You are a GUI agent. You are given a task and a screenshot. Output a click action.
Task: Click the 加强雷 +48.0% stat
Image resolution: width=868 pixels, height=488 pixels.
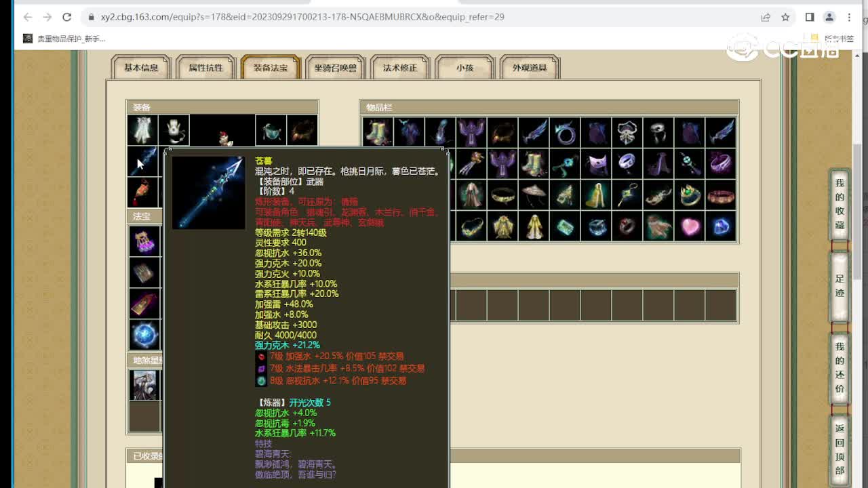point(283,304)
